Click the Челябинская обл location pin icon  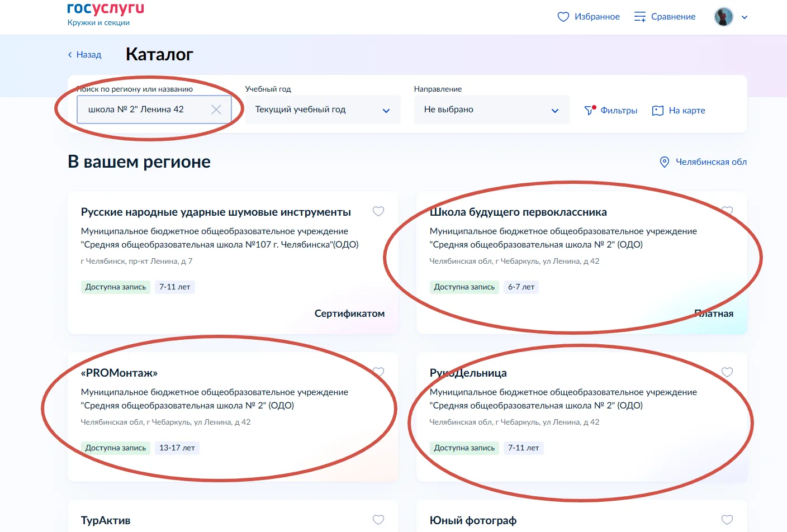(665, 162)
